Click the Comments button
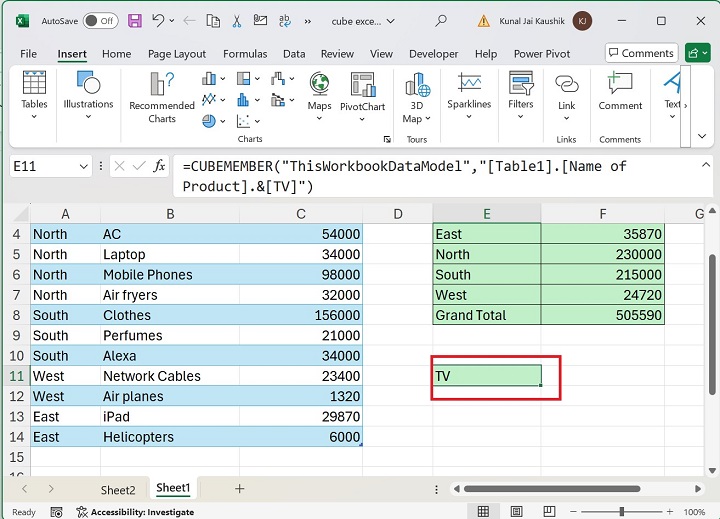The width and height of the screenshot is (720, 519). [640, 53]
